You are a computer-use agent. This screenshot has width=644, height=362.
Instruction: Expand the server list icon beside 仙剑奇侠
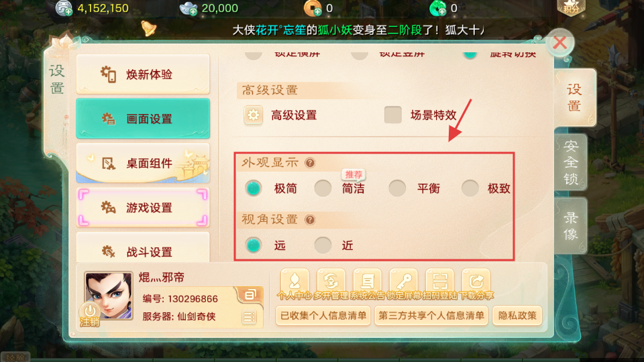pos(249,317)
